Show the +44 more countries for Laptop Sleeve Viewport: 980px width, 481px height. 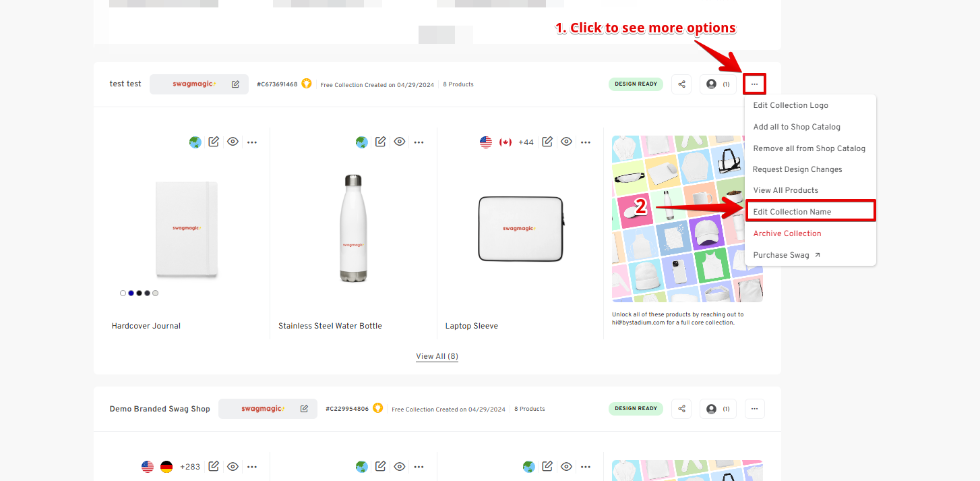click(x=526, y=142)
